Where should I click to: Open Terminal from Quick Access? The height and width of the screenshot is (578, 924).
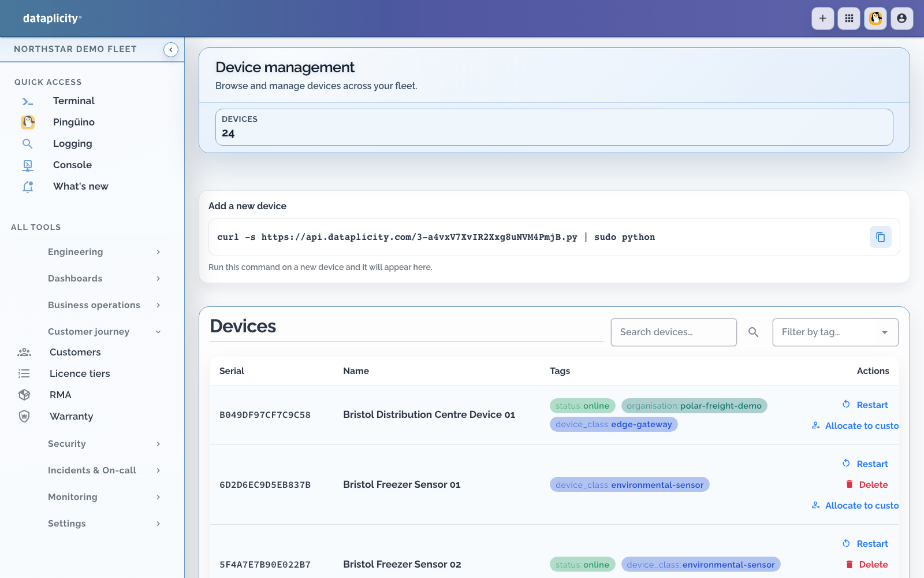(x=74, y=101)
